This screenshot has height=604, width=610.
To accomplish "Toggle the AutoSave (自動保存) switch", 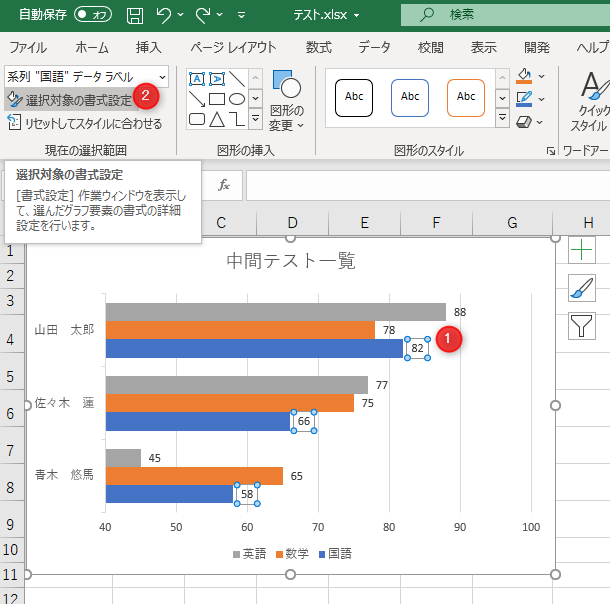I will point(95,15).
